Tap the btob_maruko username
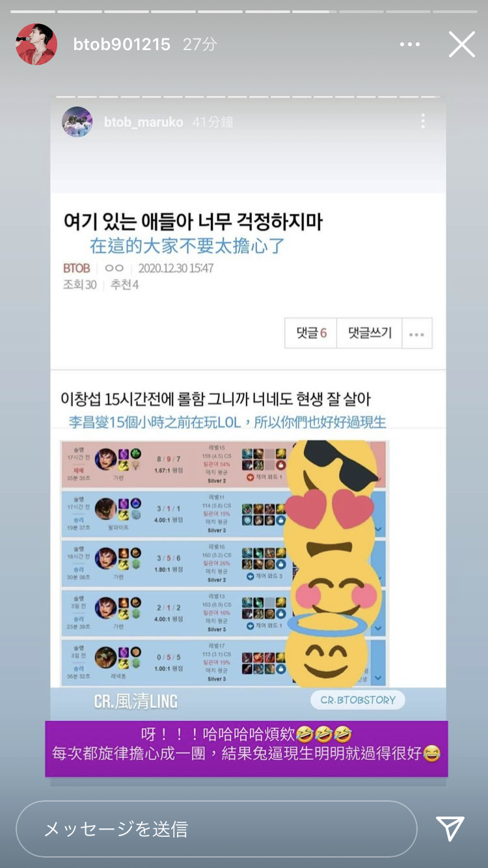 coord(143,122)
